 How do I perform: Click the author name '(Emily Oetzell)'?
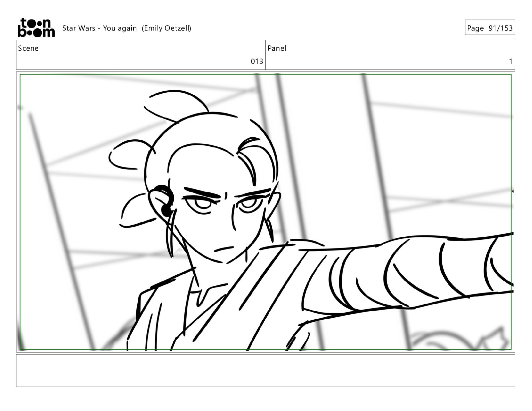point(167,28)
